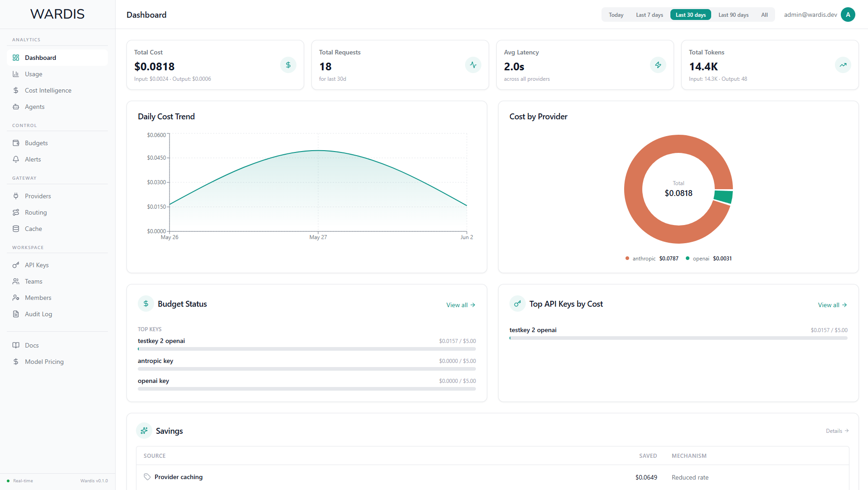
Task: Click admin@wardis.dev account label
Action: (x=810, y=15)
